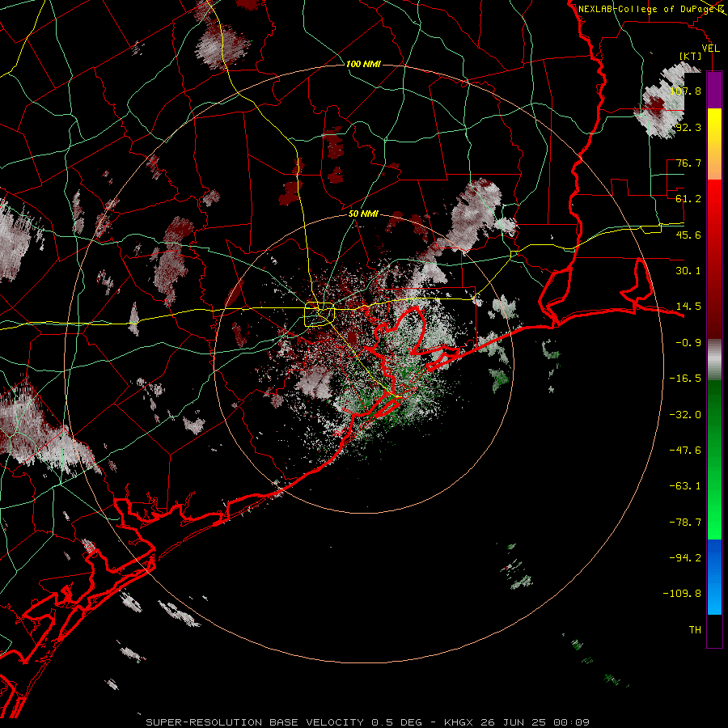This screenshot has height=728, width=728.
Task: Click the 76.7 velocity scale value
Action: [x=688, y=163]
